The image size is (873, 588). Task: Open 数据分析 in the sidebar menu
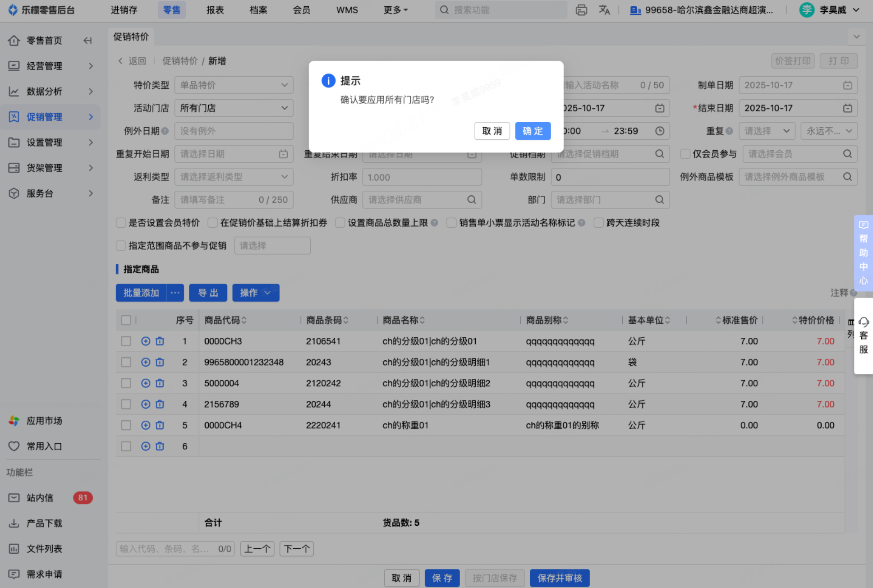tap(44, 92)
